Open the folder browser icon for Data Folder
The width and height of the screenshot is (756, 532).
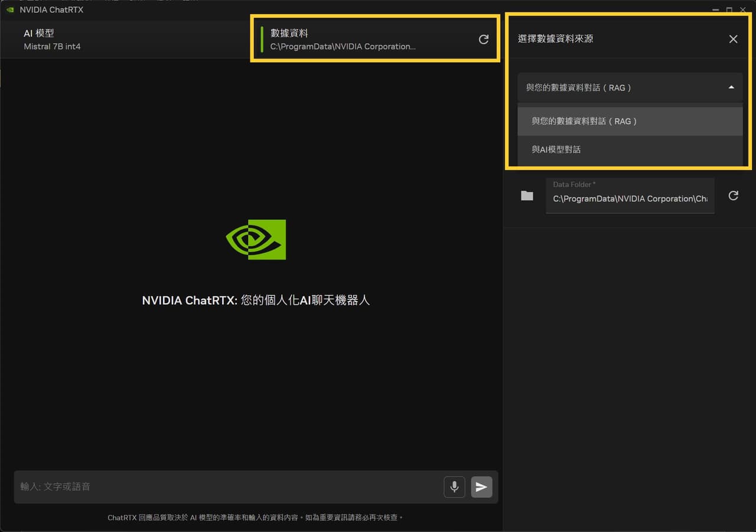pyautogui.click(x=527, y=195)
